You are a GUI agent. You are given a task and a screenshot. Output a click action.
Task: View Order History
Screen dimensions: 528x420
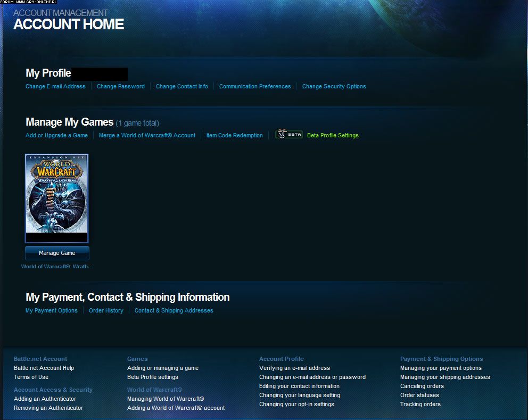pyautogui.click(x=106, y=310)
